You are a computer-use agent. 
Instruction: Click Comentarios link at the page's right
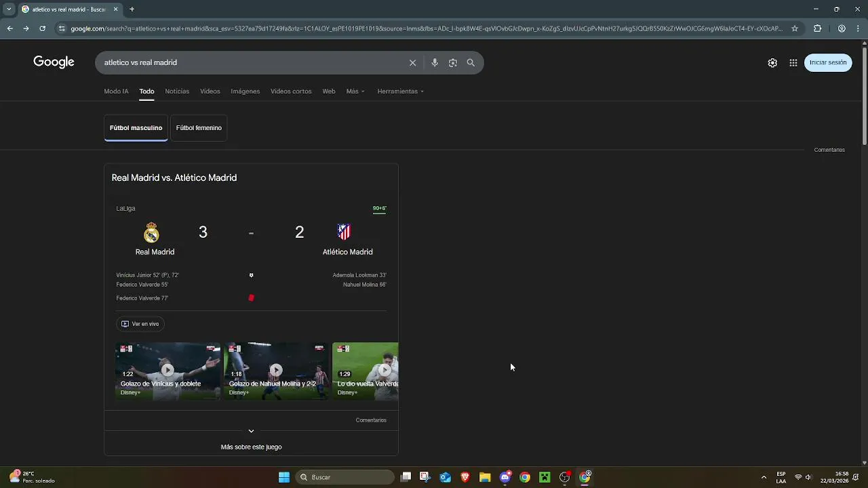[x=829, y=150]
